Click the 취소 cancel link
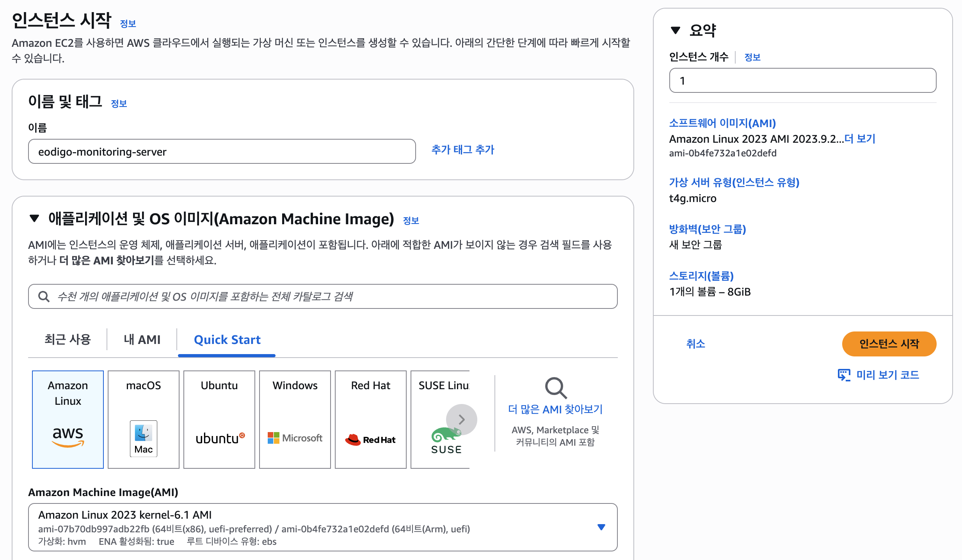The height and width of the screenshot is (560, 962). point(695,344)
